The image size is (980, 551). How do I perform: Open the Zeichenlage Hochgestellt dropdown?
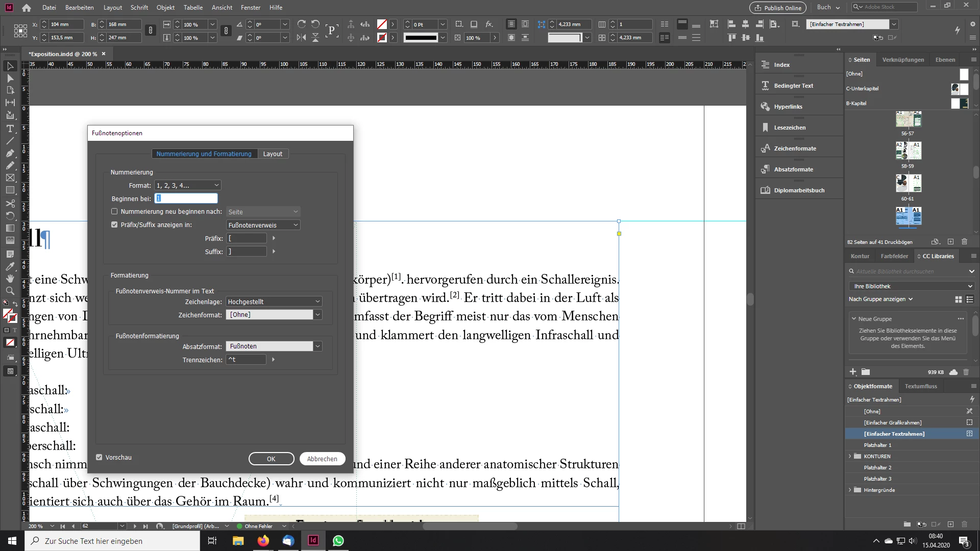(x=274, y=302)
